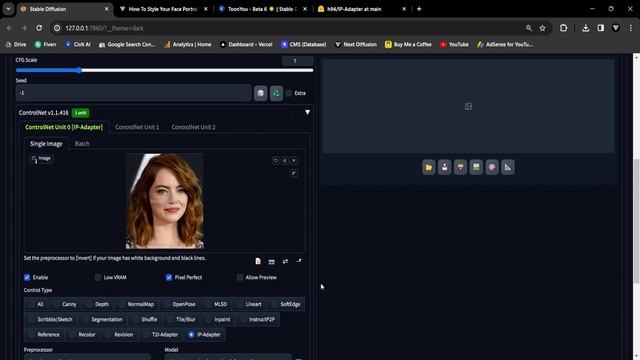Click the mirror webcam swap arrows icon

[x=285, y=261]
